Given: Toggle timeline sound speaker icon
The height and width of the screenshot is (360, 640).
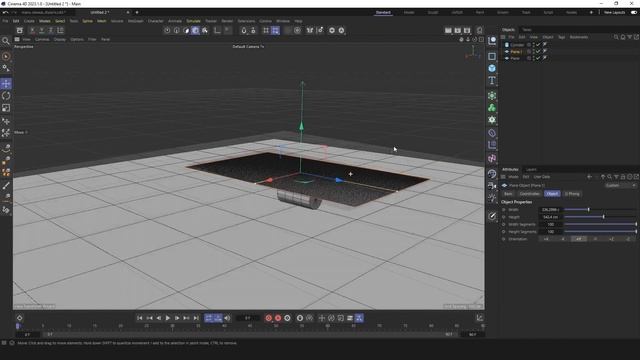Looking at the screenshot, I should point(227,318).
